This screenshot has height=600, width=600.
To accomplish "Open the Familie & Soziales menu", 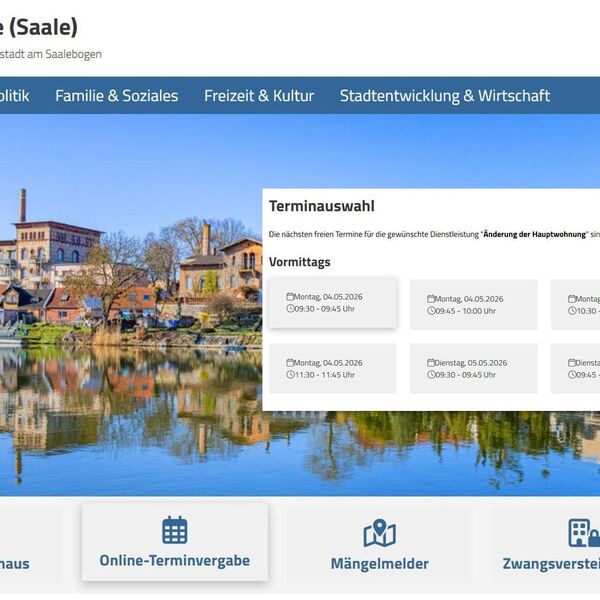I will pyautogui.click(x=117, y=96).
